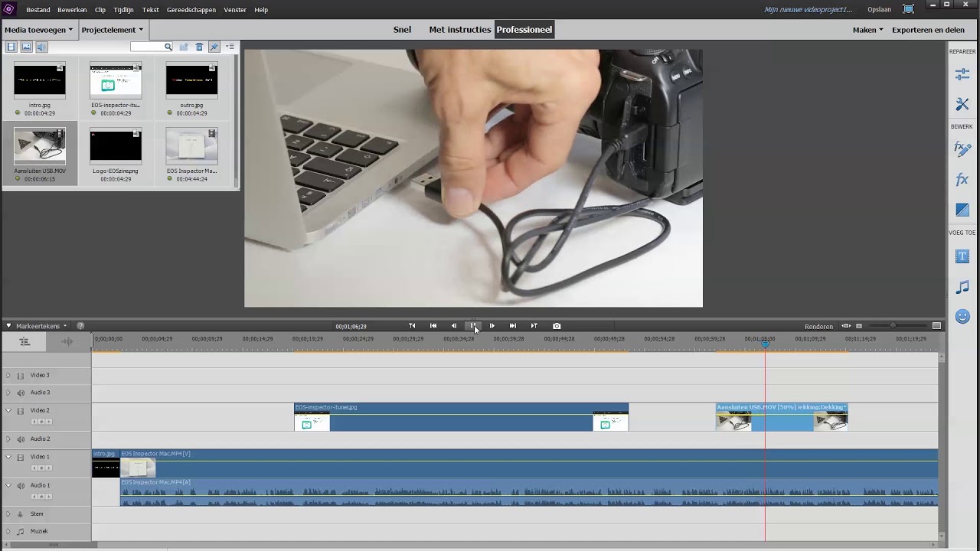This screenshot has height=551, width=980.
Task: Click the go-to-end playback button
Action: [x=513, y=326]
